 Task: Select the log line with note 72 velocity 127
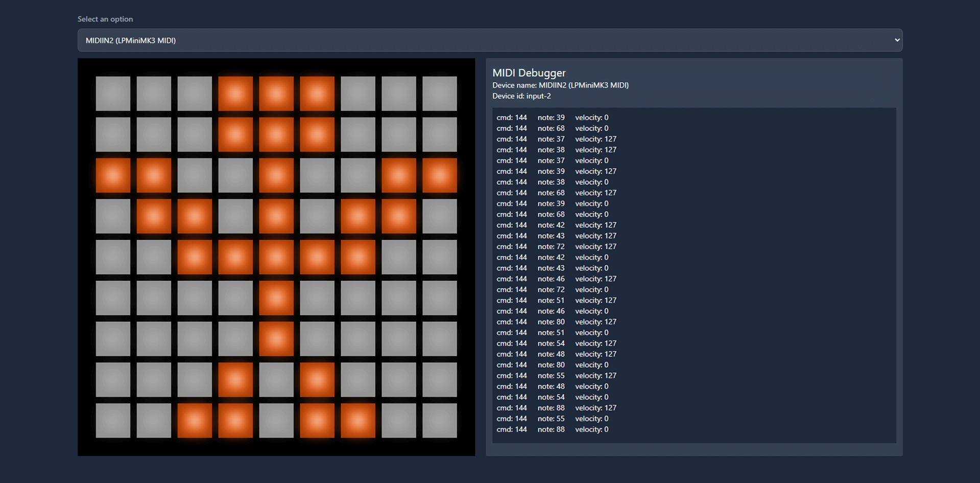pyautogui.click(x=556, y=246)
